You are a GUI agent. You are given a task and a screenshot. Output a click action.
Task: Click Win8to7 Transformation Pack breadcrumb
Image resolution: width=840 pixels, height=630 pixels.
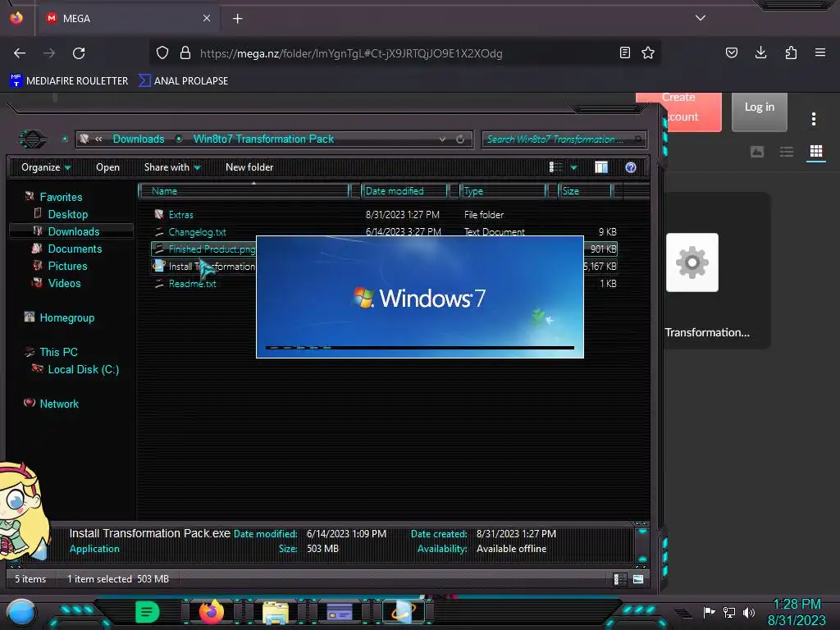263,139
